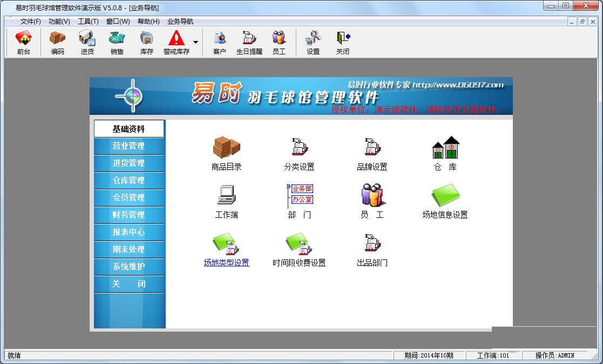Open the 销售 sales toolbar icon
This screenshot has height=364, width=603.
click(116, 42)
